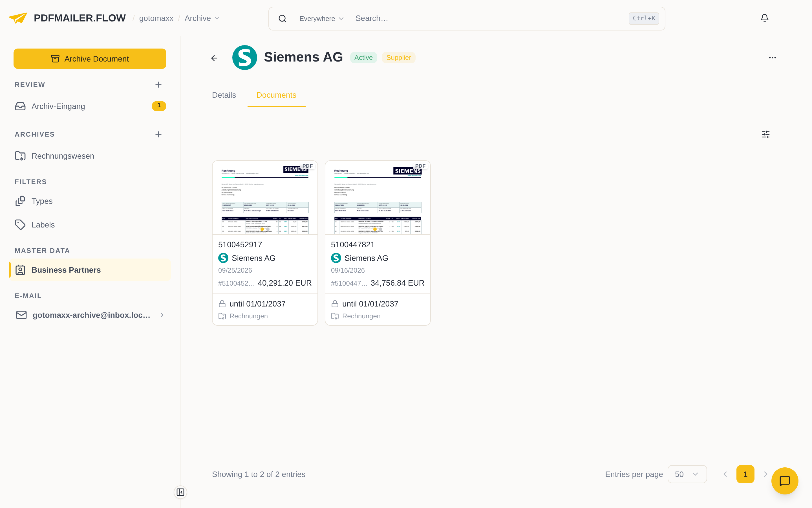This screenshot has height=508, width=812.
Task: Go back with the left arrow
Action: coord(214,58)
